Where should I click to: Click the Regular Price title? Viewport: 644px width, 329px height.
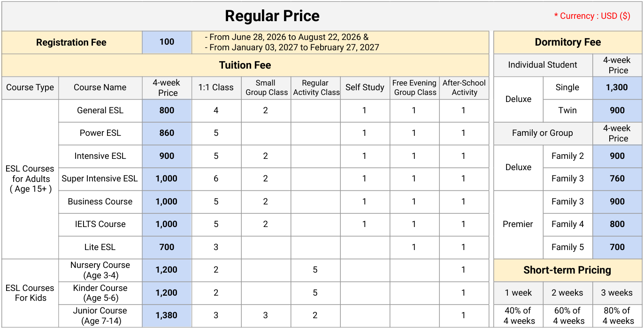(272, 16)
